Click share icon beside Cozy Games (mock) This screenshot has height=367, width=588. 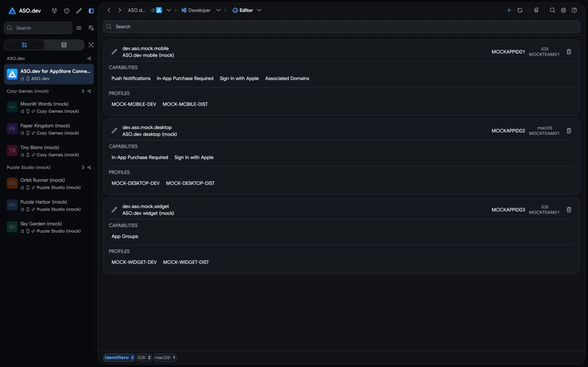pos(89,91)
